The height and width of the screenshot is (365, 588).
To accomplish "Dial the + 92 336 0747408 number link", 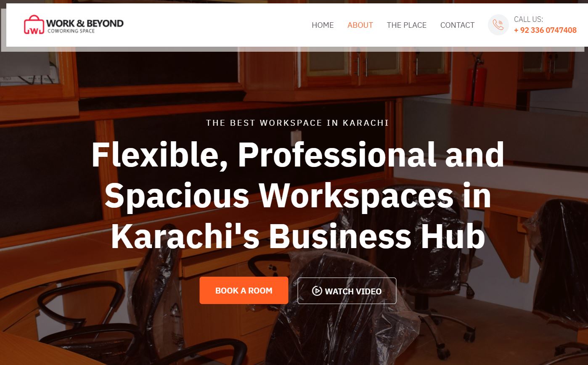I will (545, 30).
